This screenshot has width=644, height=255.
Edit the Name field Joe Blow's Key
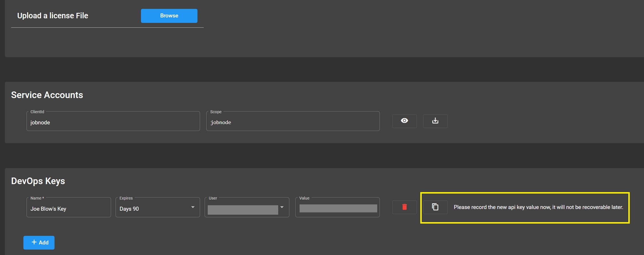pyautogui.click(x=68, y=208)
